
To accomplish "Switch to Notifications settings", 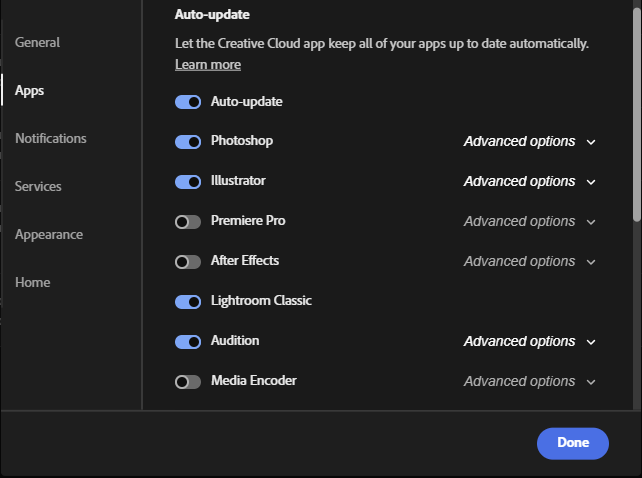I will (51, 139).
